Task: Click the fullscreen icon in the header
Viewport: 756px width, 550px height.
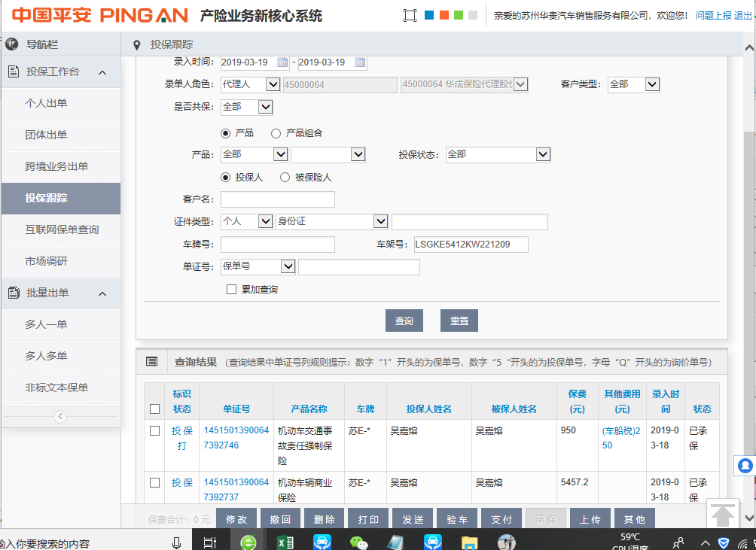Action: (x=410, y=16)
